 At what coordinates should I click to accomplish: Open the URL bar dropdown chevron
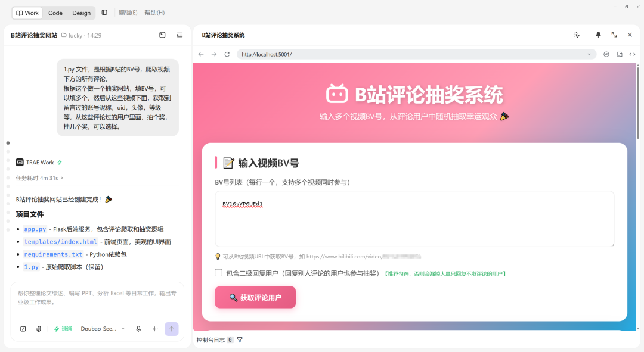coord(589,54)
